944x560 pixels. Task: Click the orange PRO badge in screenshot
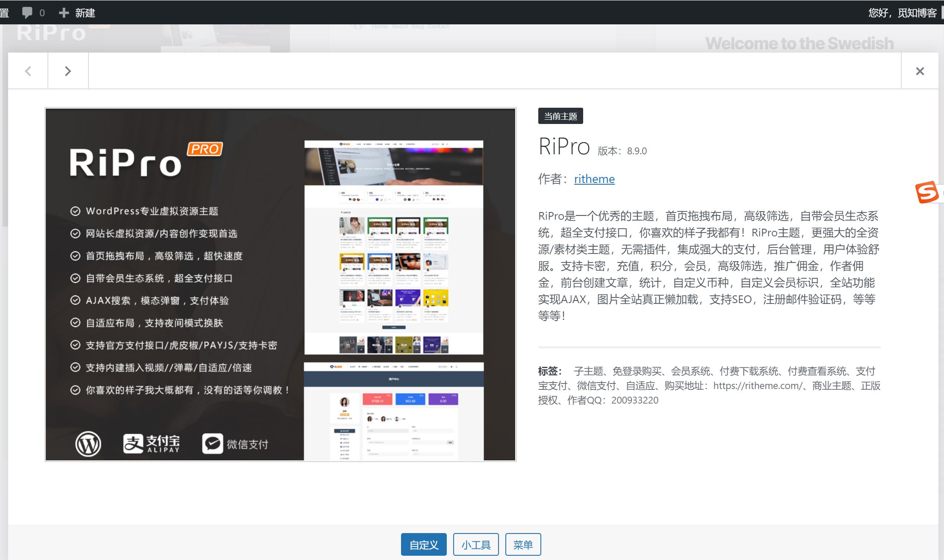click(x=205, y=149)
